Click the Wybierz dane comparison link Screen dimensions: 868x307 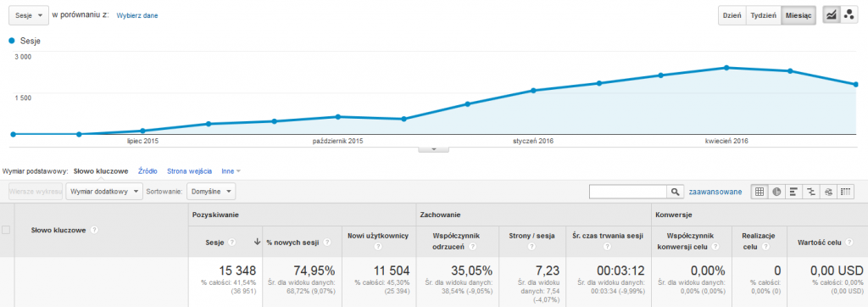tap(137, 15)
